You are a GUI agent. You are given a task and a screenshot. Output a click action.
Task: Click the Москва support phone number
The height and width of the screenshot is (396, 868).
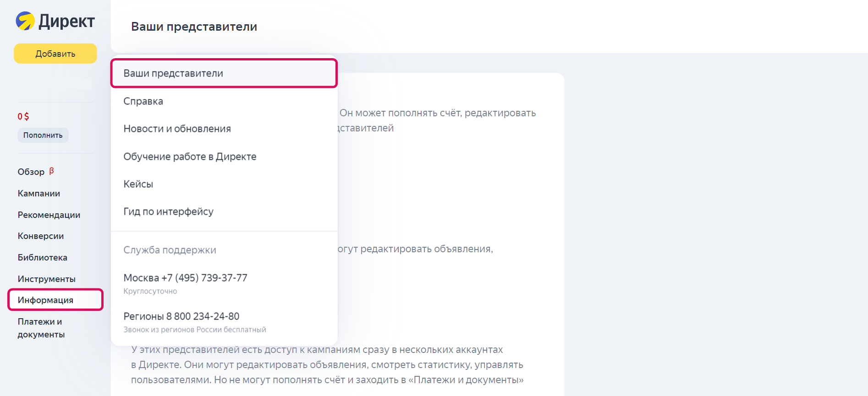[x=186, y=278]
